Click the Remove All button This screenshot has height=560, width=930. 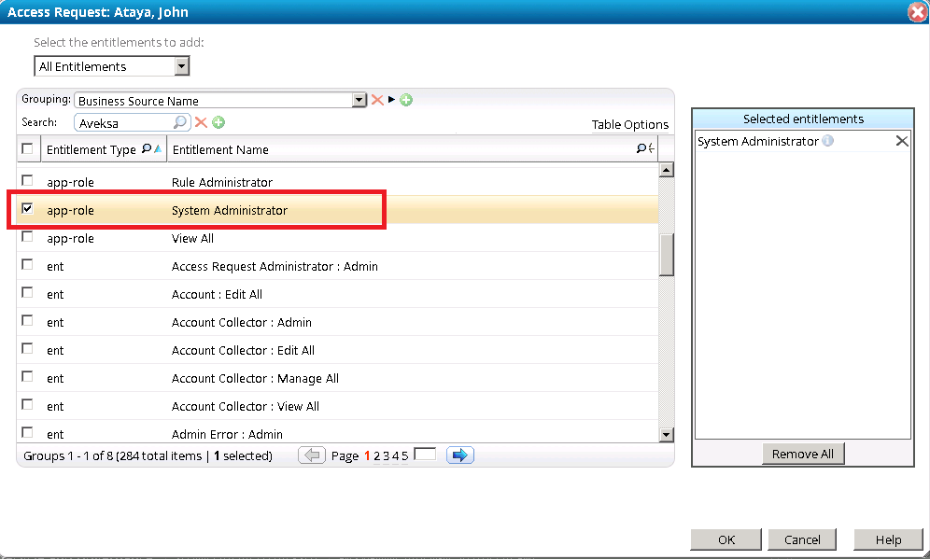click(802, 455)
